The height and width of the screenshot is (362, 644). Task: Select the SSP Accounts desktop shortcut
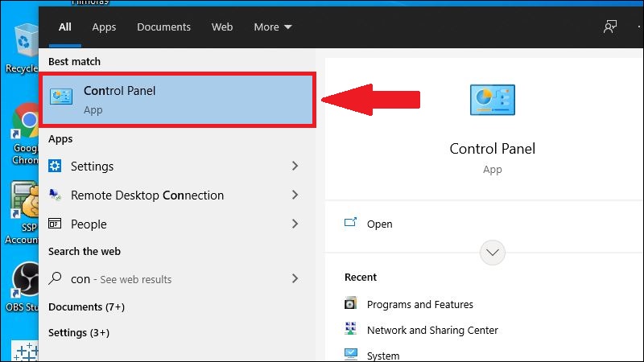point(23,212)
